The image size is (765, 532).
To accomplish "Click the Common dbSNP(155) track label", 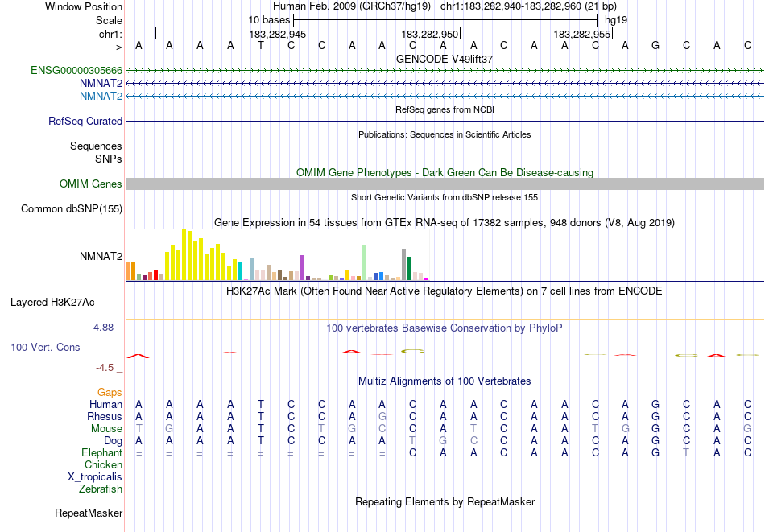I will point(72,209).
